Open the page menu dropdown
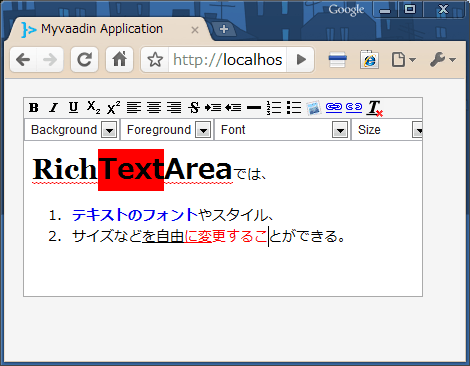Viewport: 470px width, 366px height. pyautogui.click(x=403, y=60)
